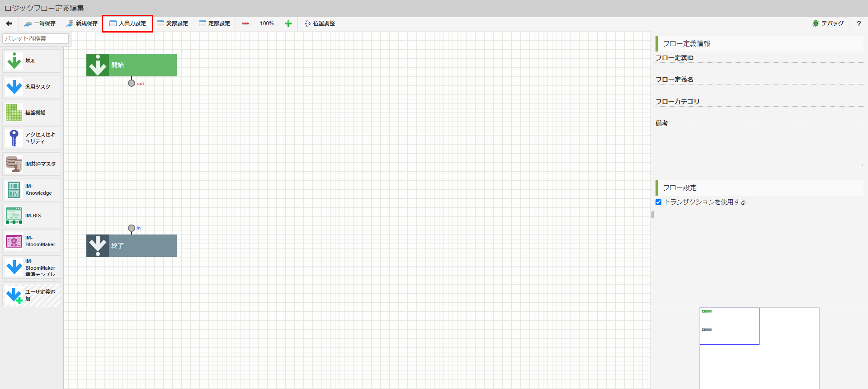This screenshot has height=389, width=868.
Task: Expand the 基本 palette category
Action: click(x=32, y=61)
